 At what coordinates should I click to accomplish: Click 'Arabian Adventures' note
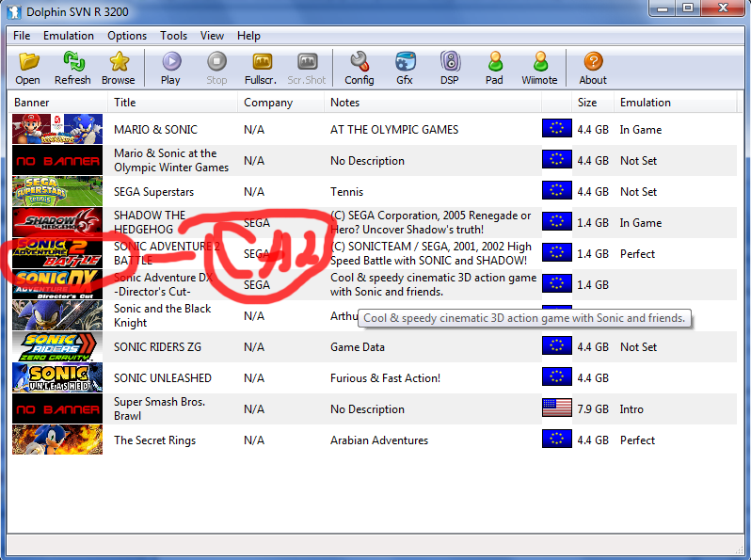[x=379, y=440]
